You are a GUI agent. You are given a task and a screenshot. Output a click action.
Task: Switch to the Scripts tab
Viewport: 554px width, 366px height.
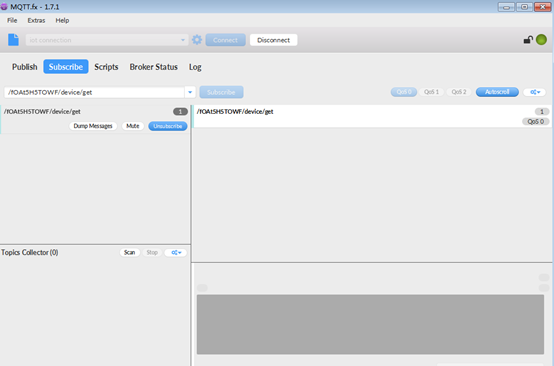point(106,67)
